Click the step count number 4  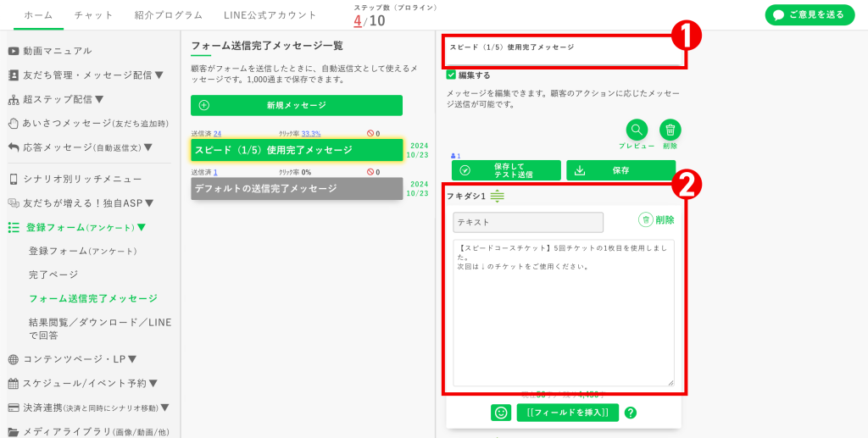(357, 21)
